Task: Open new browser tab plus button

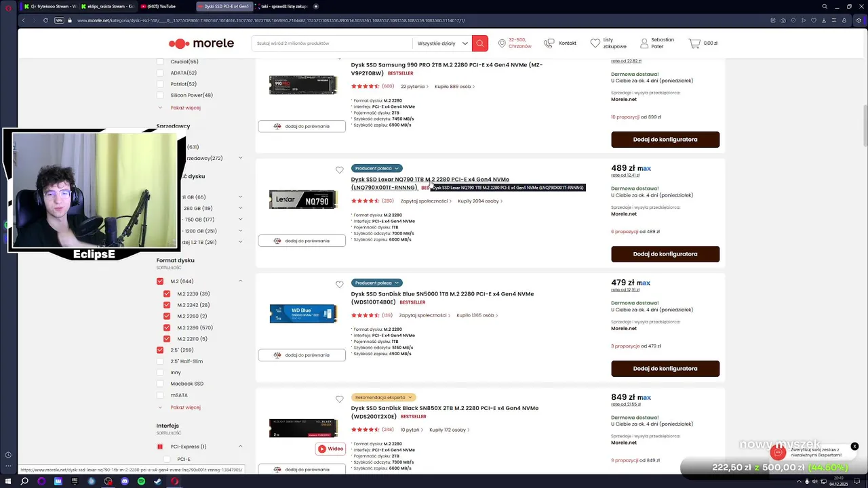Action: tap(316, 6)
